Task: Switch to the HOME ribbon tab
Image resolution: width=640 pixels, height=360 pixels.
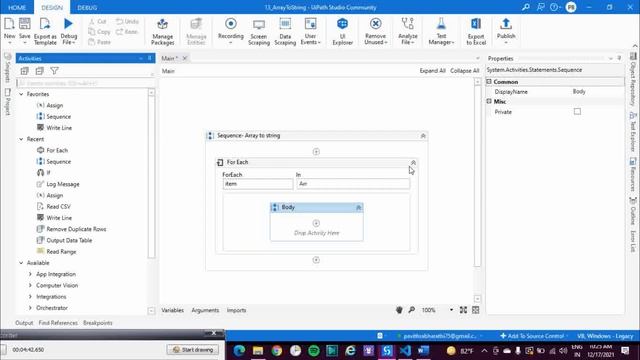Action: (17, 7)
